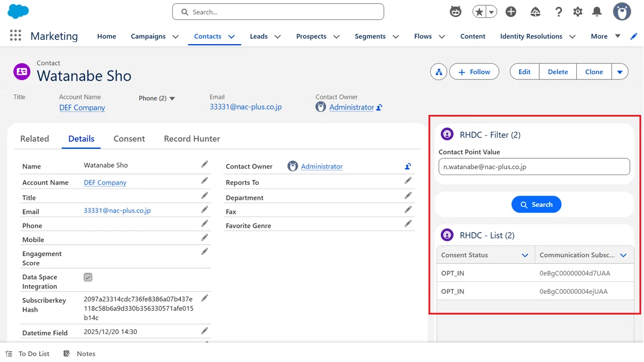Open DEF Company link in header

(82, 107)
